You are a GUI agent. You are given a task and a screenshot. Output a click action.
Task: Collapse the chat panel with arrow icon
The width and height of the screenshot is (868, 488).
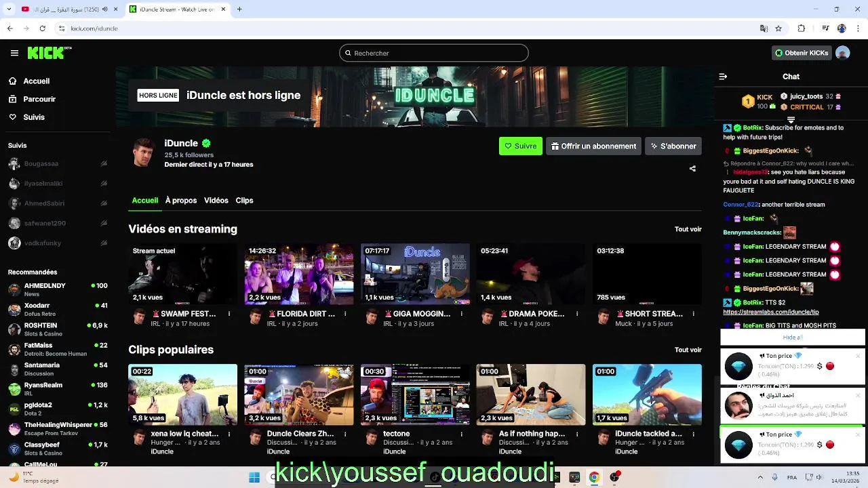pos(723,77)
